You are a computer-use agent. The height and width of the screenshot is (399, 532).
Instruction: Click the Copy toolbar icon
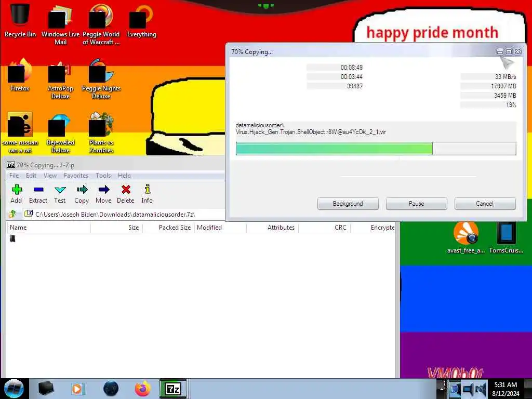click(x=82, y=194)
